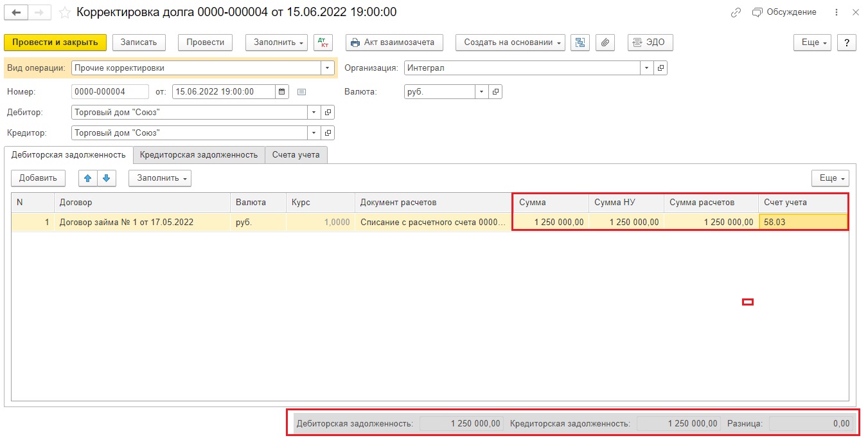Expand Вид операции dropdown list
This screenshot has width=868, height=438.
pos(328,68)
